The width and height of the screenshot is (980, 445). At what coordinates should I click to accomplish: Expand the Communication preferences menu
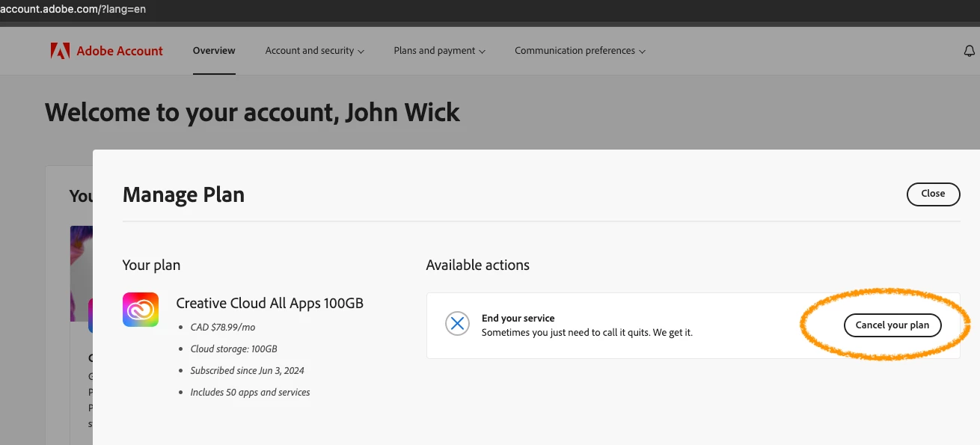580,51
